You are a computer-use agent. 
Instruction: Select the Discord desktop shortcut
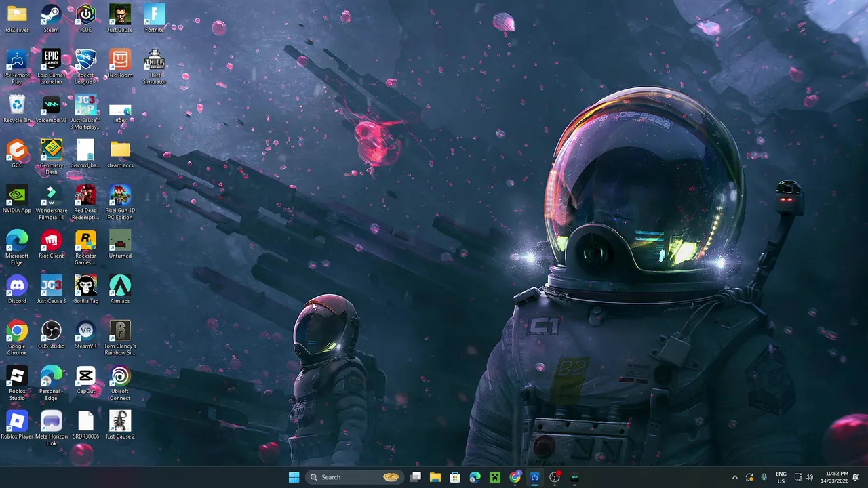[x=17, y=290]
